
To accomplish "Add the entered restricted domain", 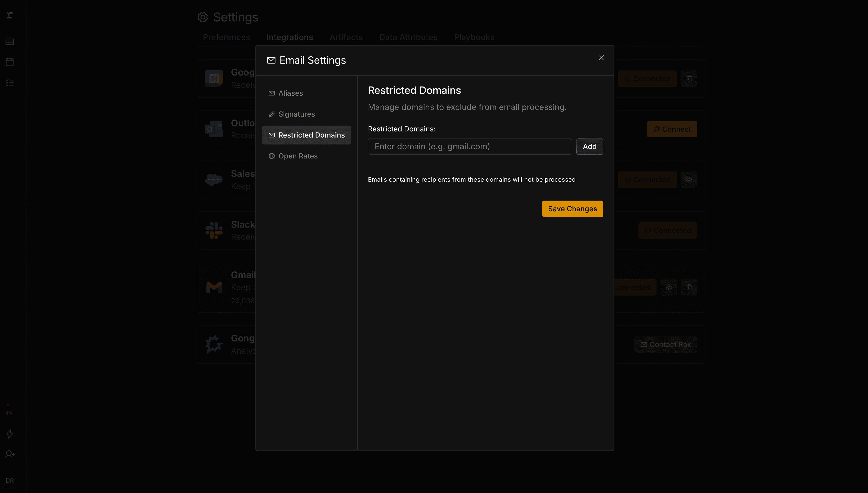I will click(589, 147).
